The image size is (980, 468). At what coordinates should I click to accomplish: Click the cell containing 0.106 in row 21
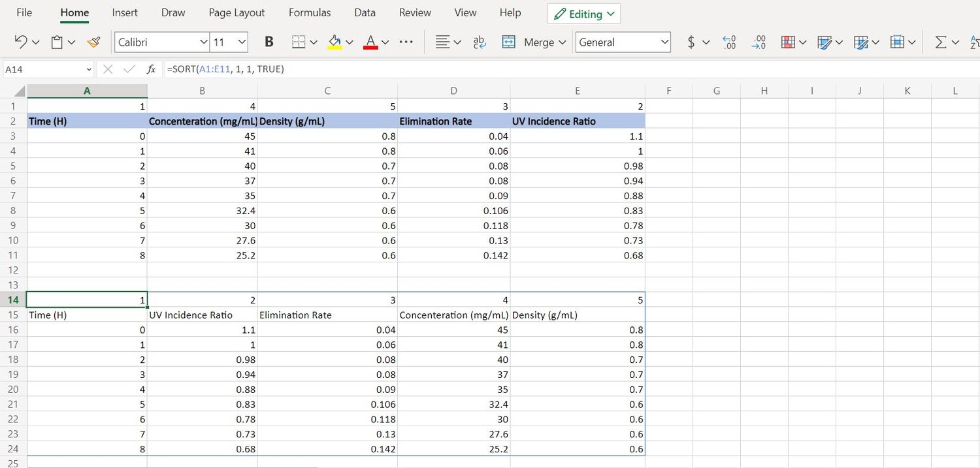point(327,404)
